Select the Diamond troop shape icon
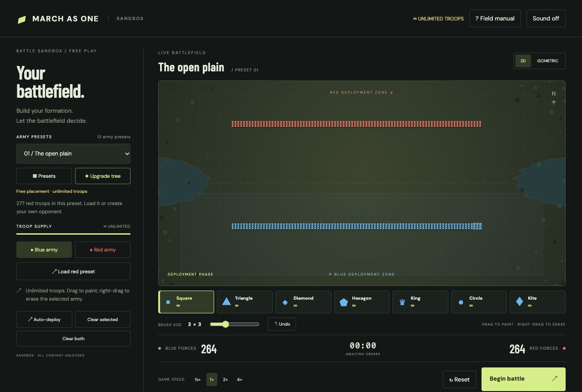The image size is (582, 392). [285, 302]
